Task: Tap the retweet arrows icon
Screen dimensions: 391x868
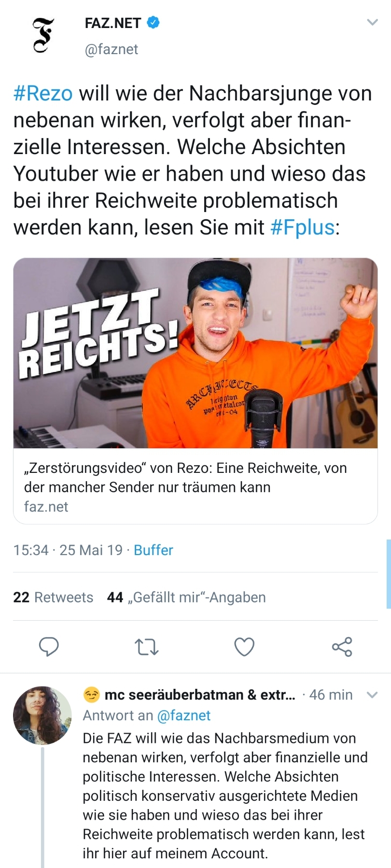Action: coord(146,647)
